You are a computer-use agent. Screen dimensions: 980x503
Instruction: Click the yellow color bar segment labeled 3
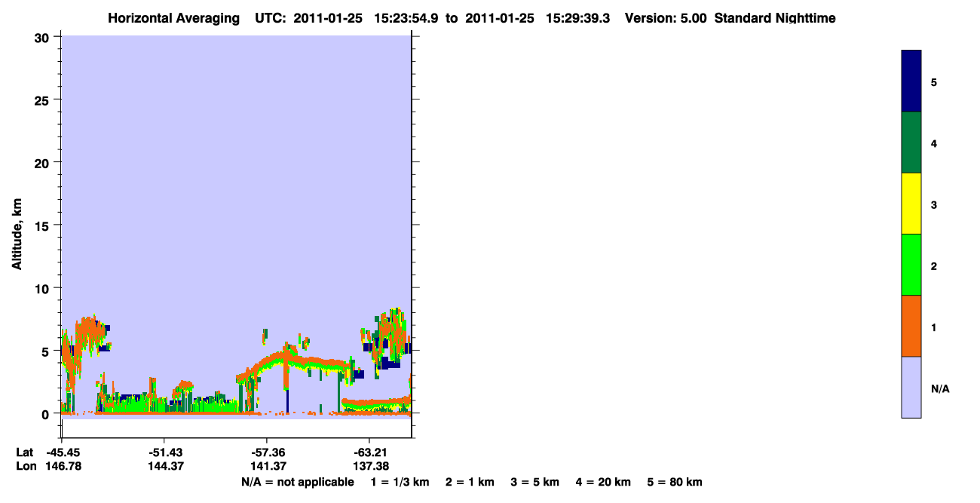911,204
